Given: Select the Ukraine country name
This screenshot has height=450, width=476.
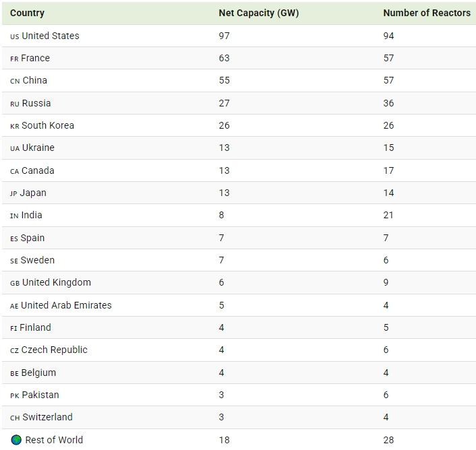Looking at the screenshot, I should (38, 148).
